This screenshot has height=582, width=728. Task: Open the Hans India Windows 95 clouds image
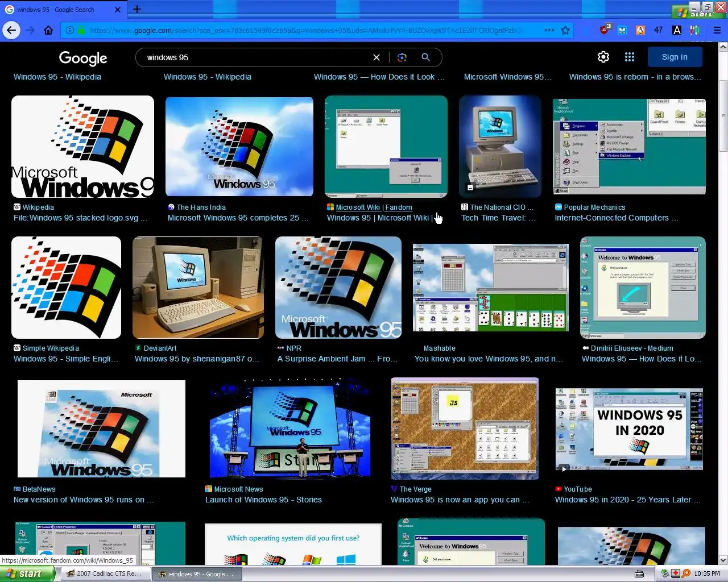click(239, 147)
